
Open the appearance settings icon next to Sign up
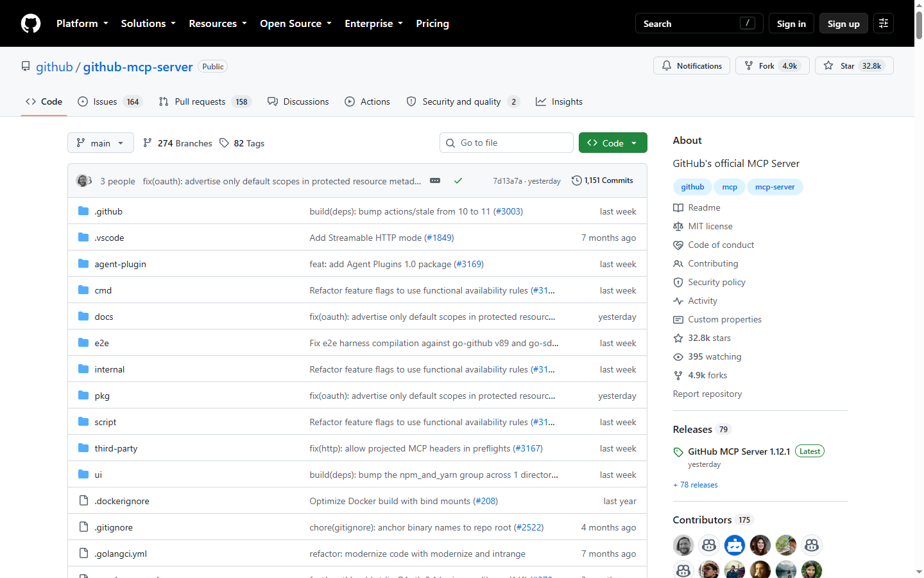[x=884, y=23]
